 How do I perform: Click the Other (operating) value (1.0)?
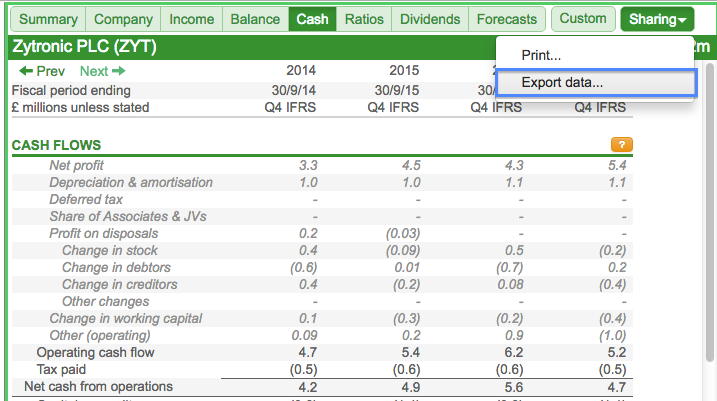click(x=612, y=336)
